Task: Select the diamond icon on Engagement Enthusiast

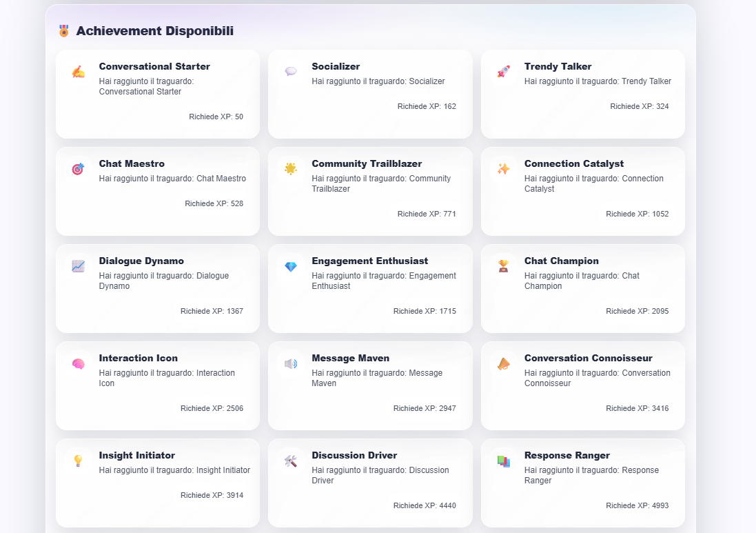Action: pos(290,265)
